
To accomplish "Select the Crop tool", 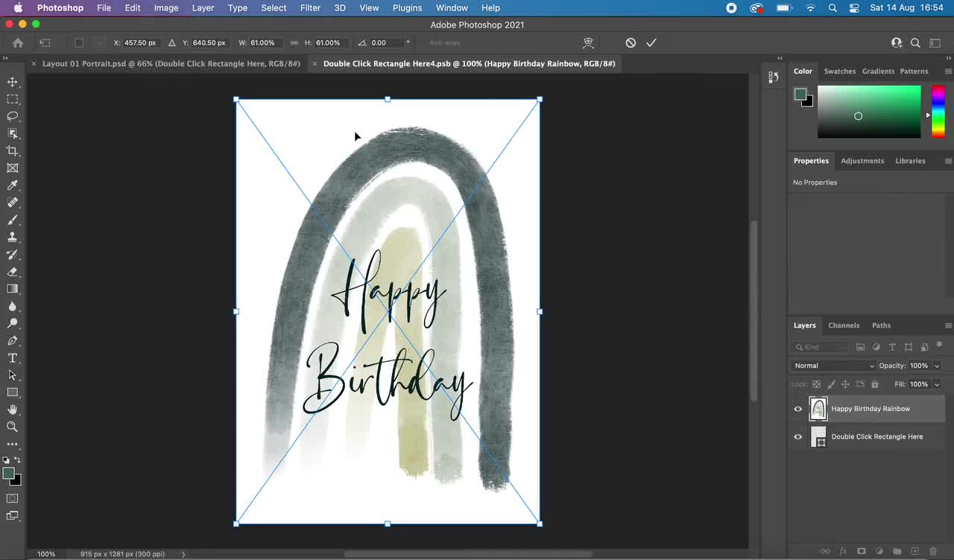I will [13, 150].
